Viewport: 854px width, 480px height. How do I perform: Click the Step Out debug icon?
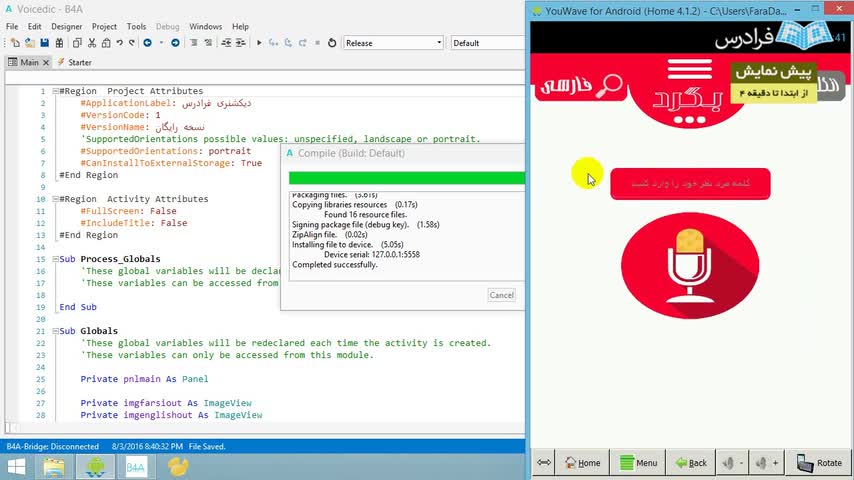303,43
